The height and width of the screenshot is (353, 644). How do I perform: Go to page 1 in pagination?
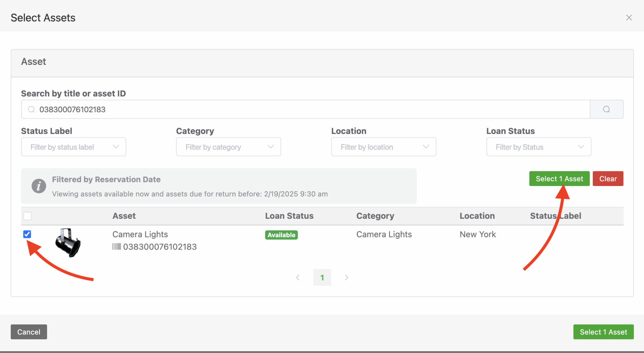coord(322,277)
